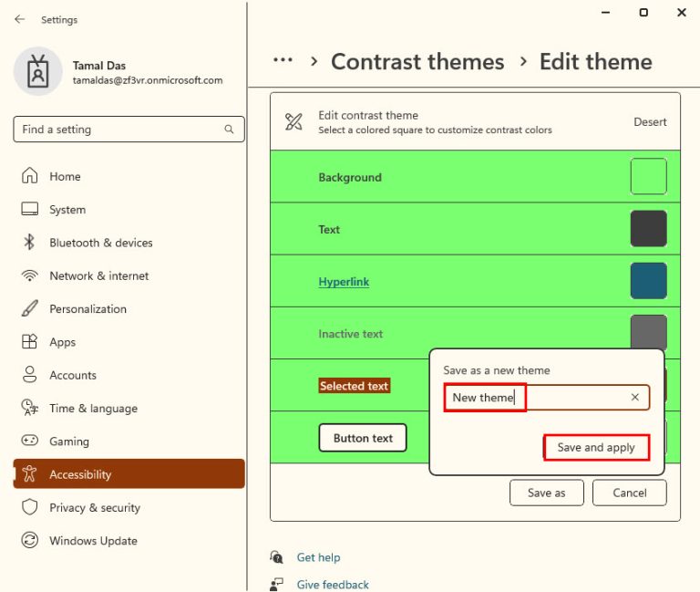The image size is (700, 592).
Task: Click the Selected text sample
Action: (x=354, y=386)
